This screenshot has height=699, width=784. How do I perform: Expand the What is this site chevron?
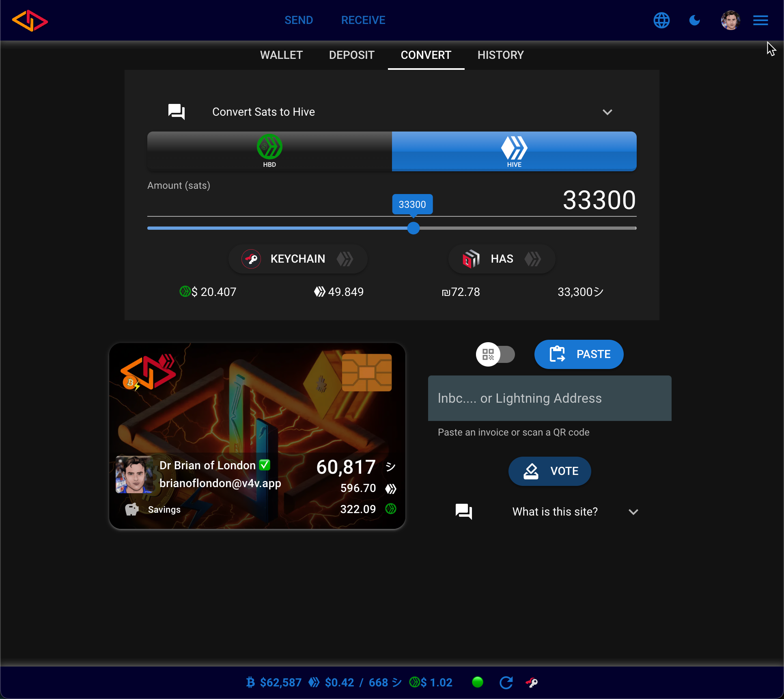pyautogui.click(x=633, y=512)
